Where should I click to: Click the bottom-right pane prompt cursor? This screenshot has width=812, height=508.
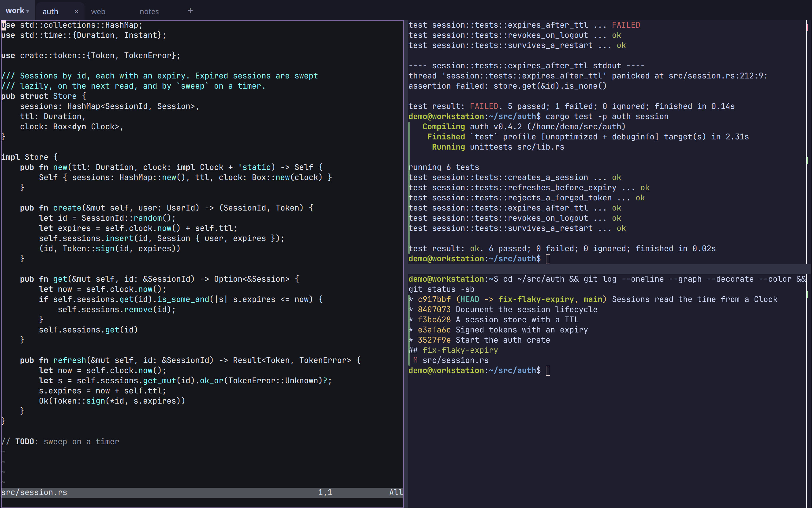point(548,371)
